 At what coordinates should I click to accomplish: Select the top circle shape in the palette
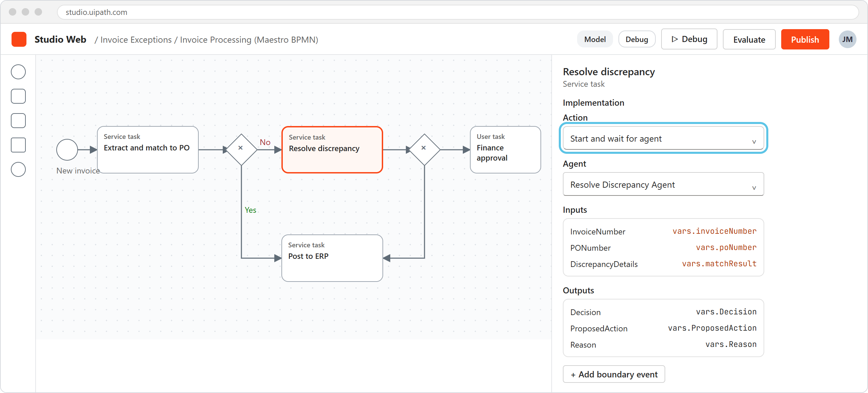point(18,72)
